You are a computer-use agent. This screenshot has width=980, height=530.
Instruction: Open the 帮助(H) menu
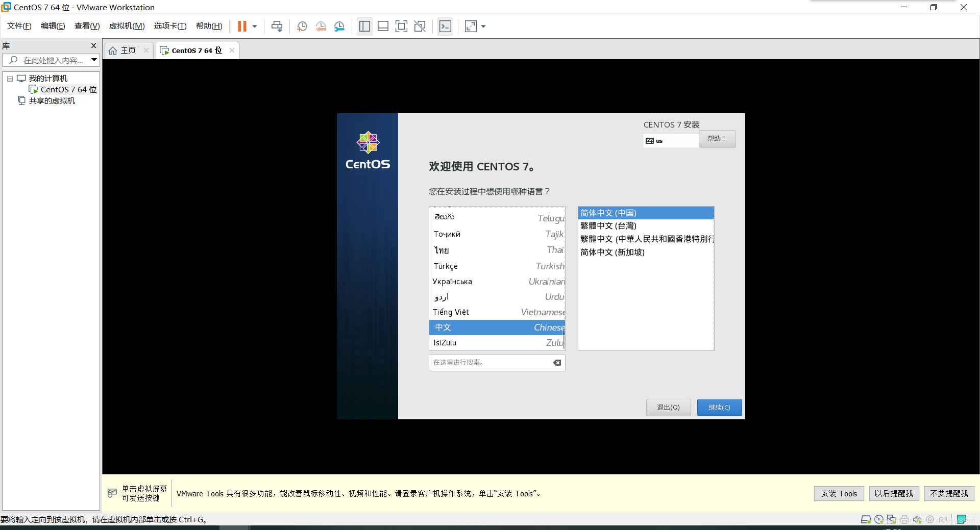tap(209, 26)
